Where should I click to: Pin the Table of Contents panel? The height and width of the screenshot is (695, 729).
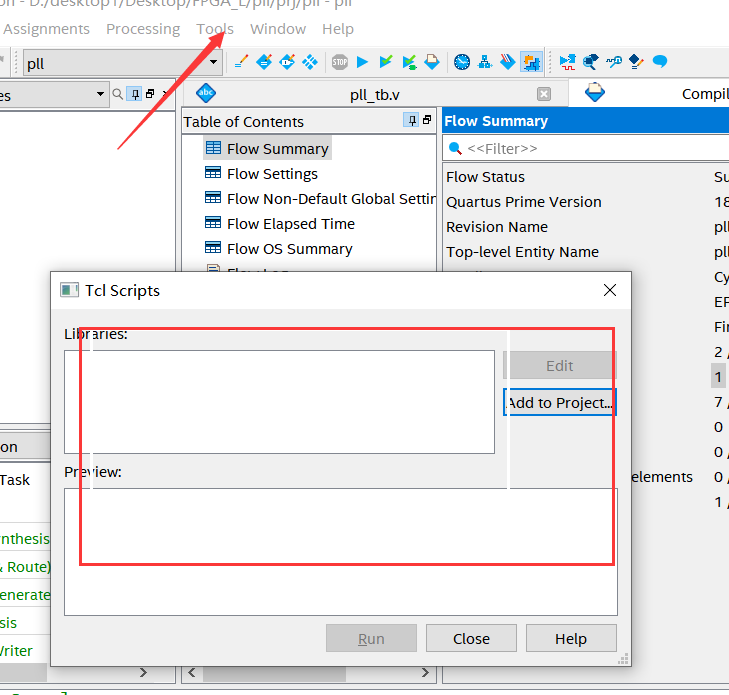point(412,120)
